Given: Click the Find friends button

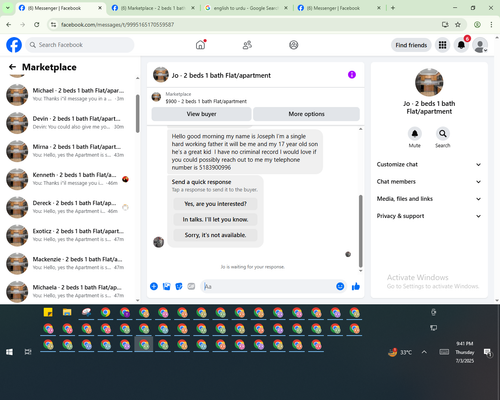Looking at the screenshot, I should (x=411, y=45).
